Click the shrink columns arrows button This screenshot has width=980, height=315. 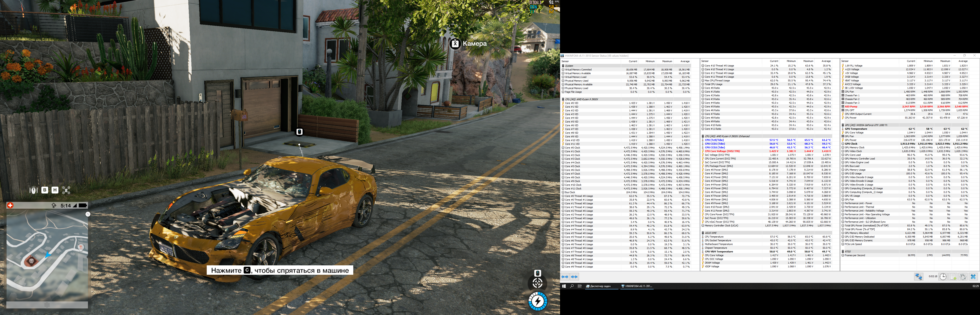574,276
